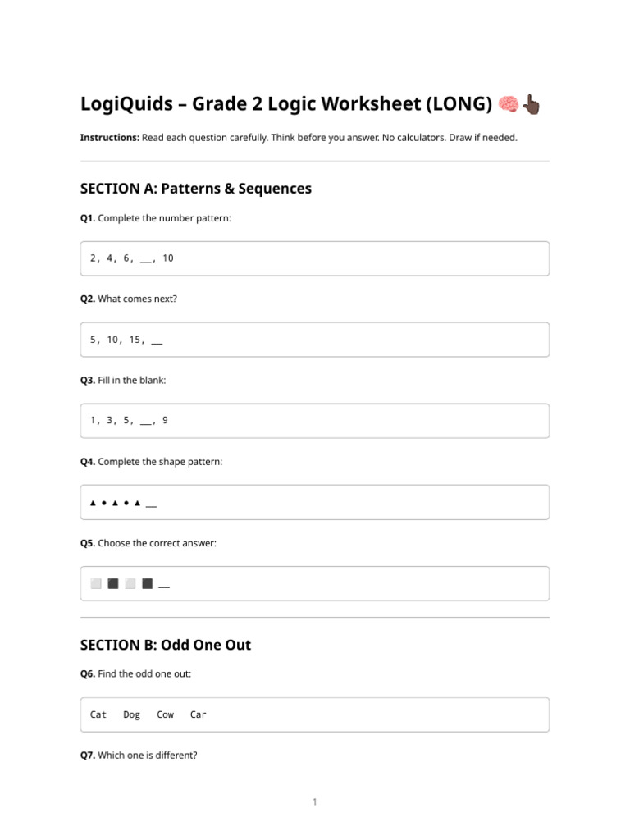The image size is (630, 840).
Task: Click the second black square in Q5
Action: (x=148, y=583)
